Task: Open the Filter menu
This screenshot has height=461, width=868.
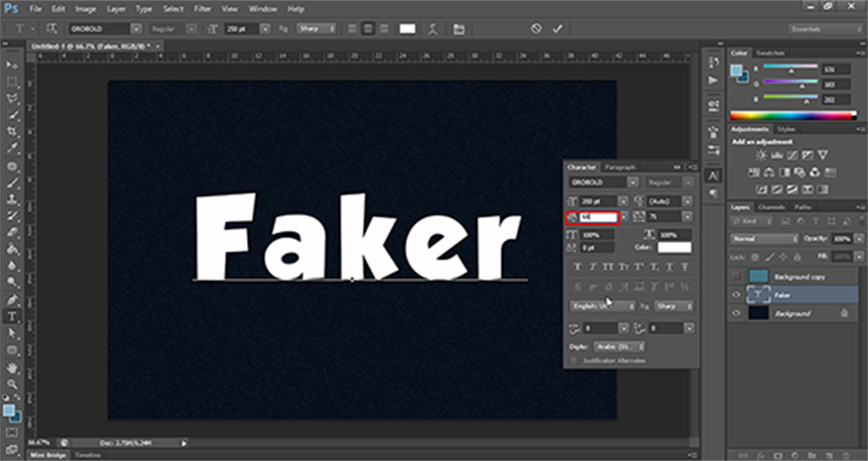Action: pos(201,9)
